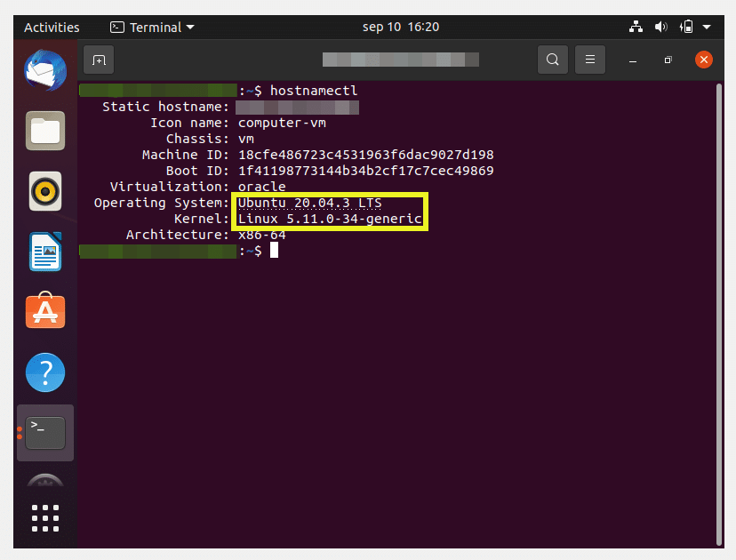Screen dimensions: 736x560
Task: Open Thunderbird Mail from the dock
Action: [x=44, y=71]
